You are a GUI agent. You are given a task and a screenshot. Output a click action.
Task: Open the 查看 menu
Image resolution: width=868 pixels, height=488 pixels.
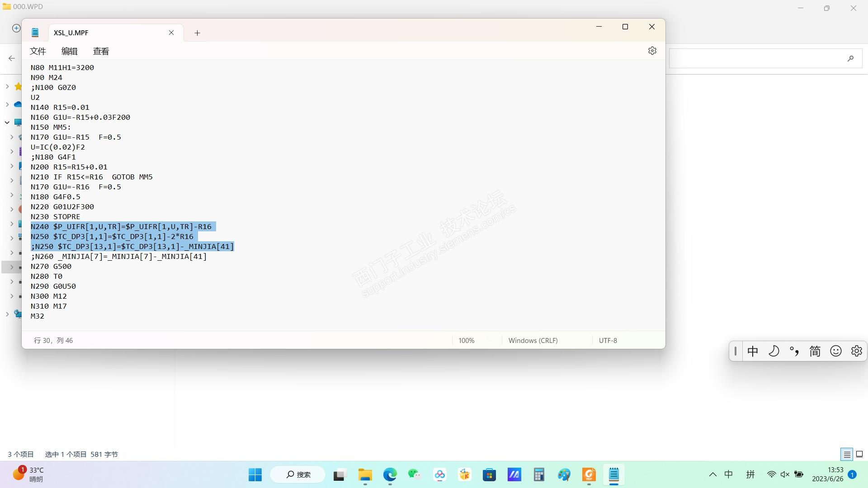[101, 51]
